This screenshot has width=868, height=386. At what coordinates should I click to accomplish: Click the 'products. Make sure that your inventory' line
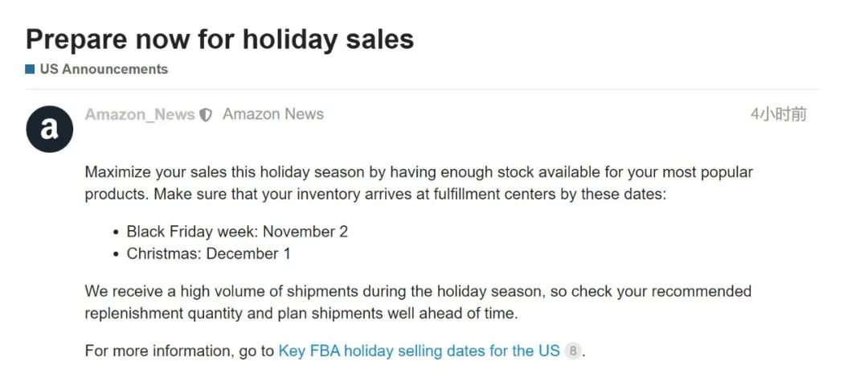pos(375,195)
